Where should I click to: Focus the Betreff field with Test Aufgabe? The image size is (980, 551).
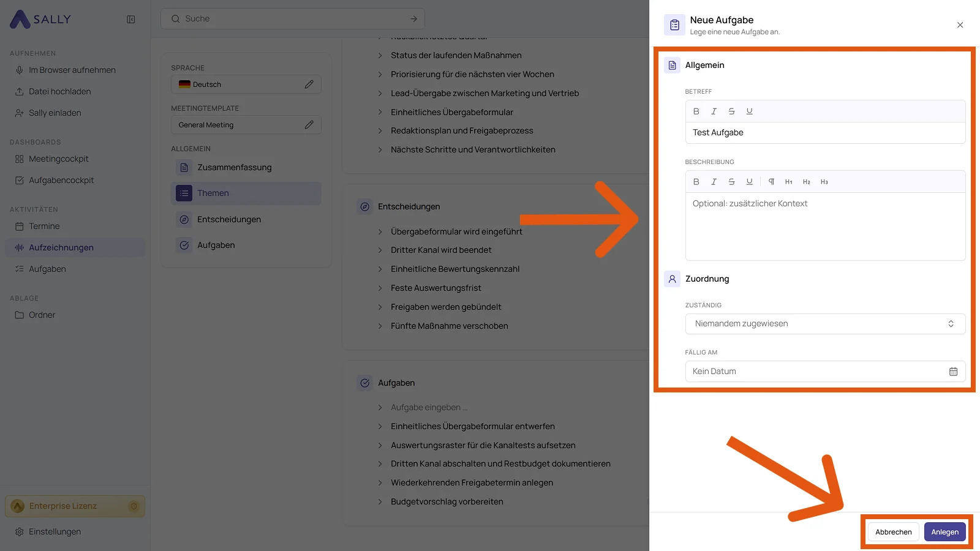pyautogui.click(x=825, y=133)
